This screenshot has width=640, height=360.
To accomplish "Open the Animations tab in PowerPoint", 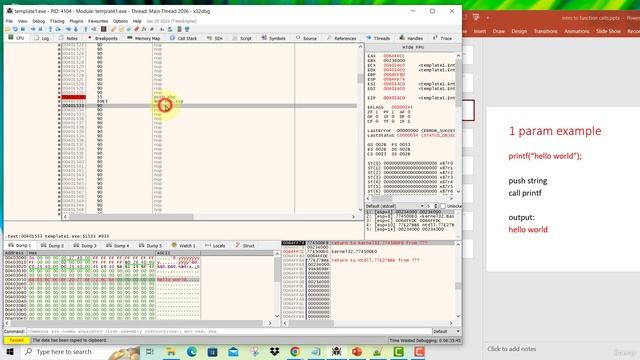I will (x=576, y=31).
